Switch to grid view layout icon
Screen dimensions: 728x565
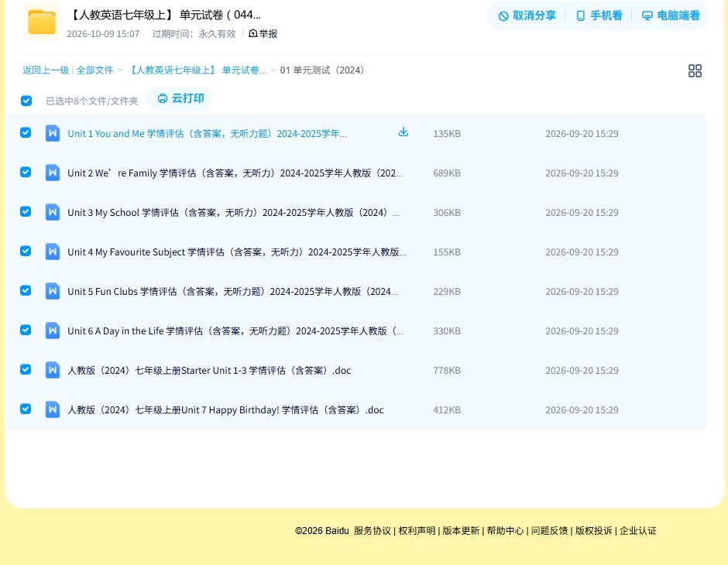pyautogui.click(x=695, y=70)
